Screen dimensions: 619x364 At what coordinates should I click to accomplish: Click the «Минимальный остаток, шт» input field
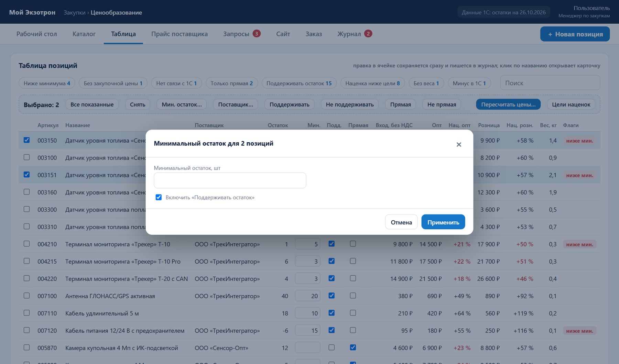[x=230, y=180]
